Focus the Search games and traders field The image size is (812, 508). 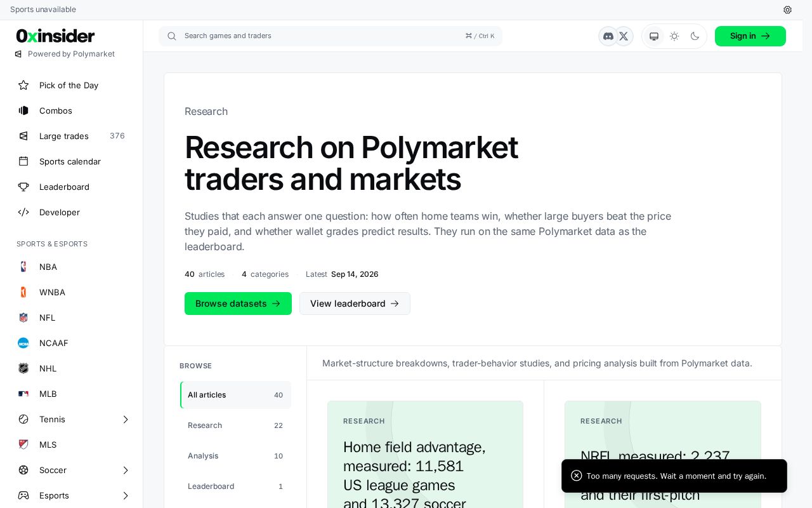click(x=331, y=36)
